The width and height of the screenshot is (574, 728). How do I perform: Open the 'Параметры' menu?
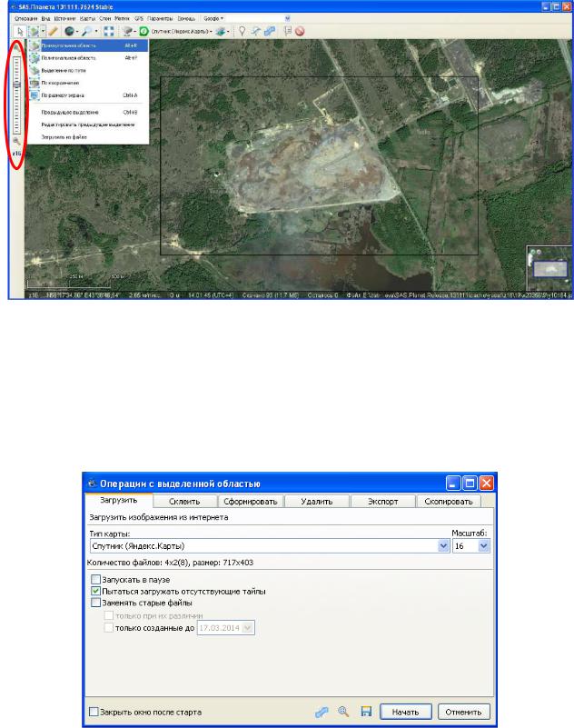point(160,18)
